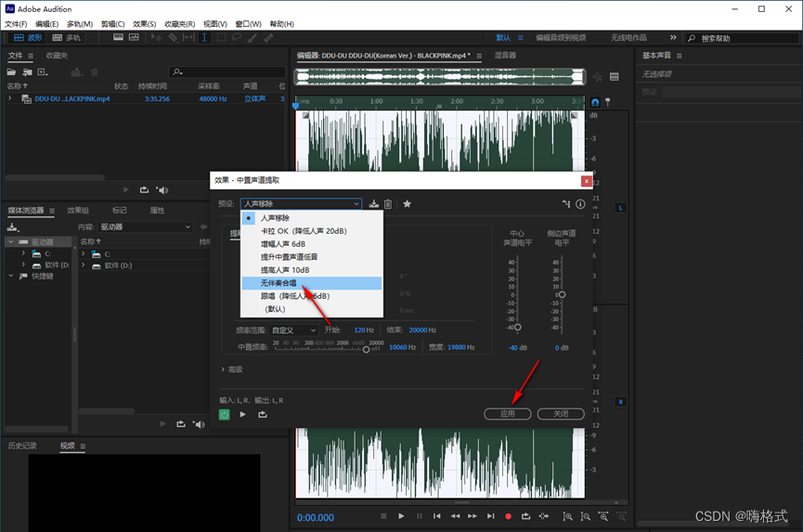Play preview in effect dialog

[242, 414]
